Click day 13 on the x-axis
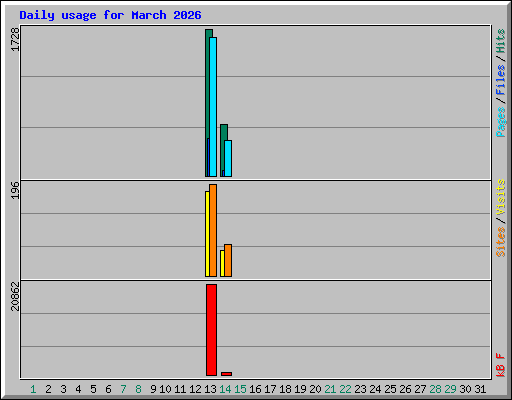 [210, 389]
